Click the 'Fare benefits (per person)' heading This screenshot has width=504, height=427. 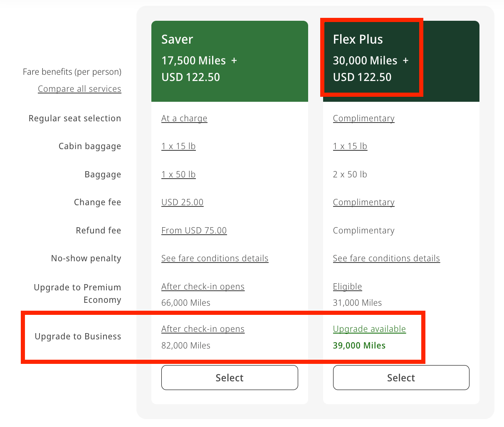72,72
